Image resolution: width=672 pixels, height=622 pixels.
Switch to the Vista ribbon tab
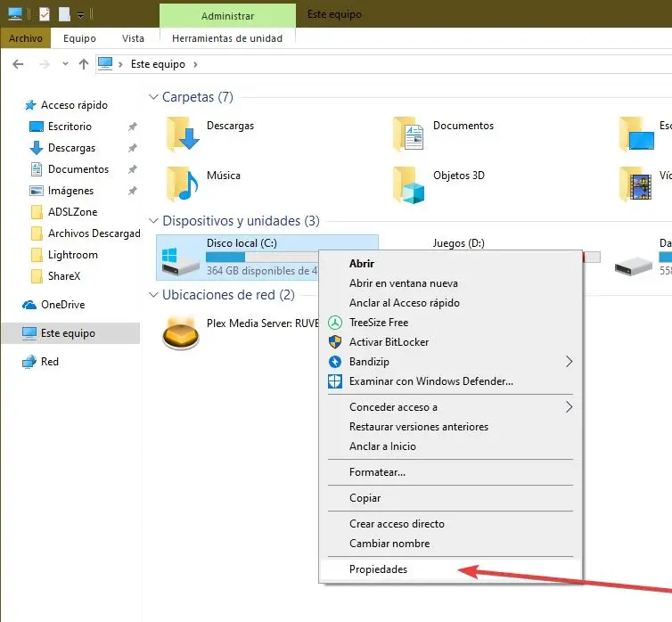(x=133, y=38)
